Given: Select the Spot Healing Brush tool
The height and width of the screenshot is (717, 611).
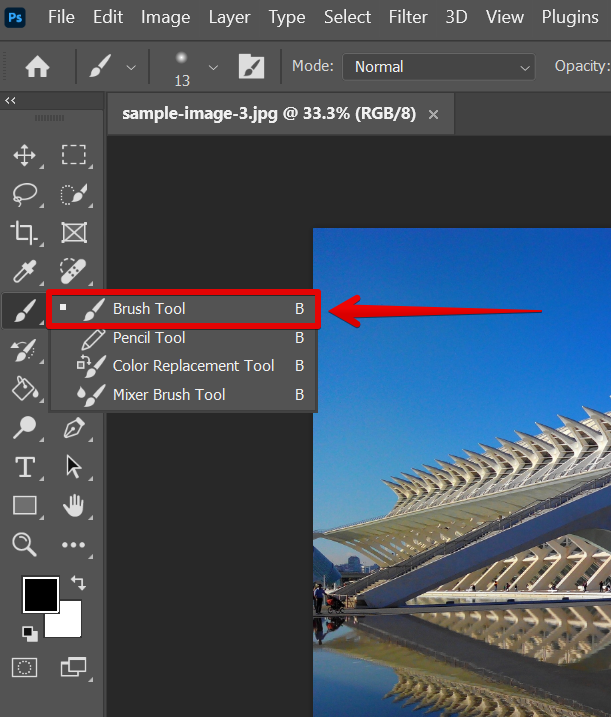Looking at the screenshot, I should 74,272.
